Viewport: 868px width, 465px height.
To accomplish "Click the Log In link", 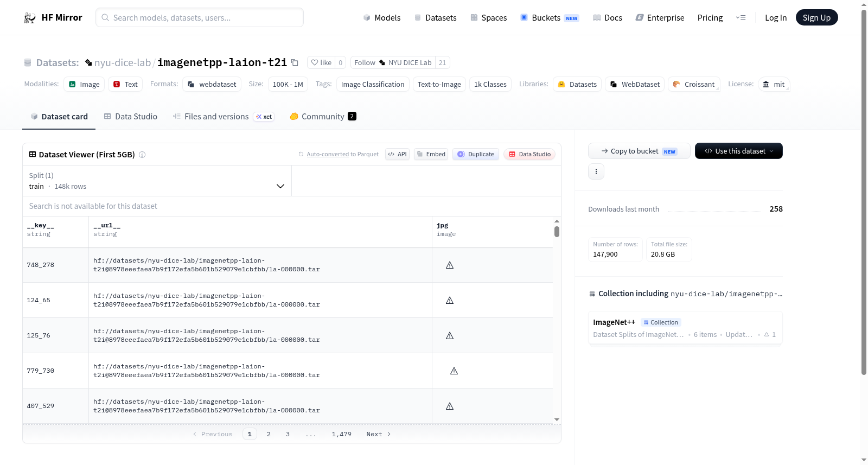I will (776, 18).
